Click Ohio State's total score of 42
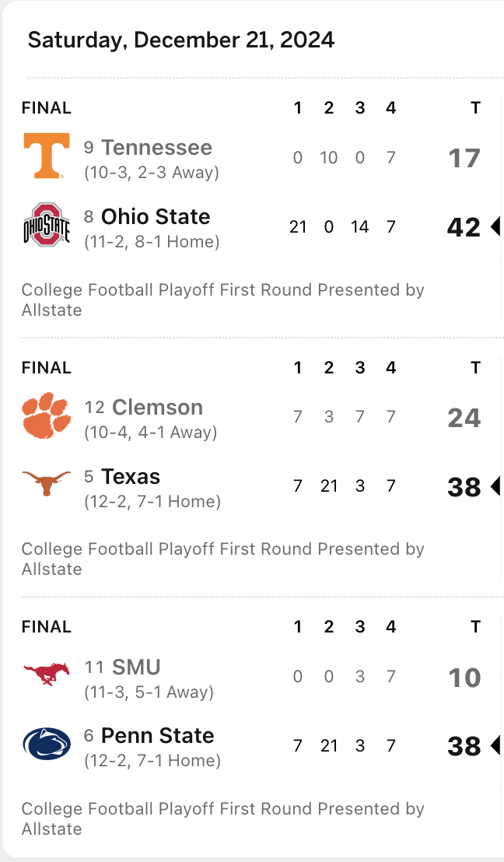The image size is (504, 862). [464, 227]
